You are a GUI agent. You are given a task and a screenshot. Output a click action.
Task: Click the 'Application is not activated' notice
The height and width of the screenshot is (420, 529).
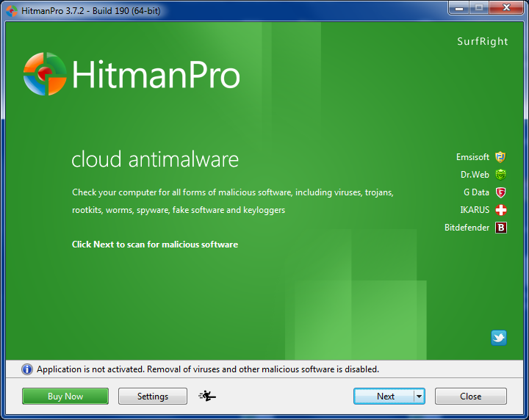[x=208, y=369]
